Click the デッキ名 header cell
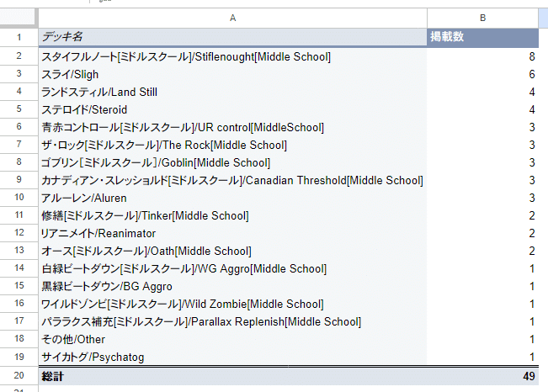 point(233,37)
